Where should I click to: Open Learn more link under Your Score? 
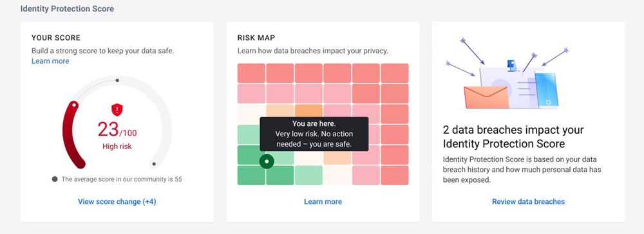(x=50, y=61)
